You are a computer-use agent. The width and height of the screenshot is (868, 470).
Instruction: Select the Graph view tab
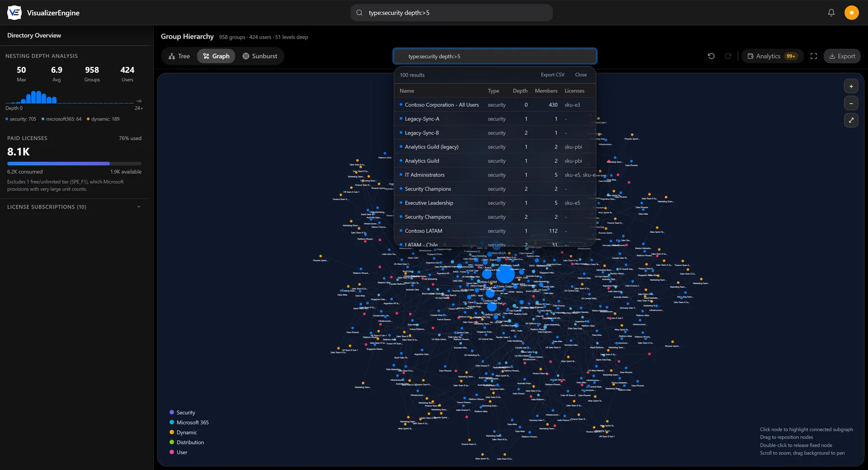[x=216, y=56]
